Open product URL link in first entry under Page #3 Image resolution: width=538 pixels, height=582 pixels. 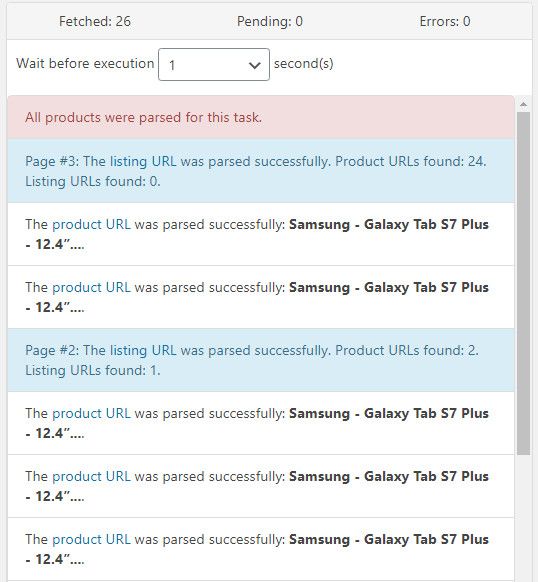pyautogui.click(x=91, y=225)
